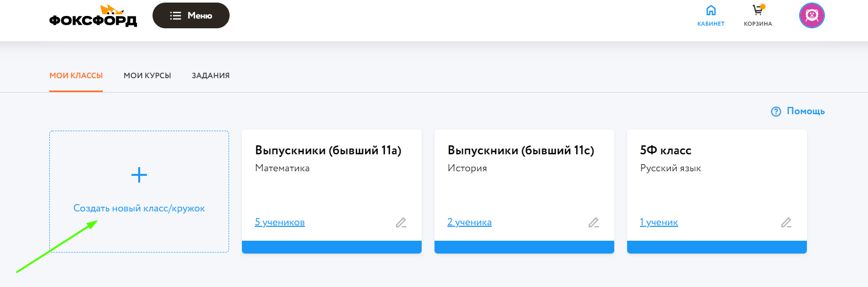
Task: Click the Foxford fox logo
Action: click(x=93, y=16)
